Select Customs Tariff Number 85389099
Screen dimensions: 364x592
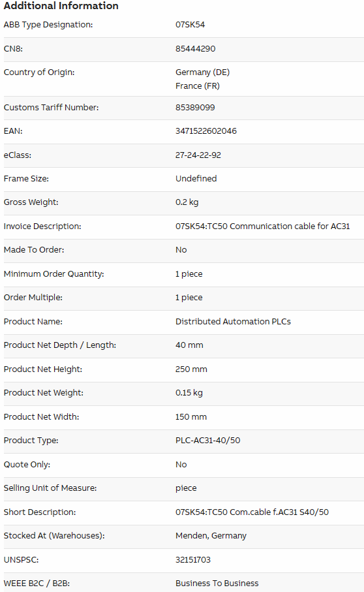coord(195,108)
